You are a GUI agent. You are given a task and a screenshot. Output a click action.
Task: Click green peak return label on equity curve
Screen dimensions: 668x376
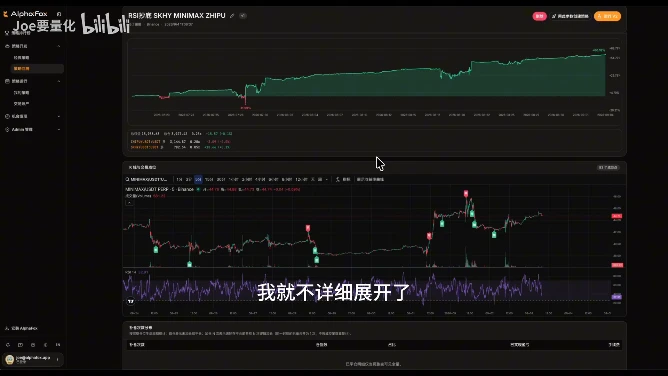598,50
